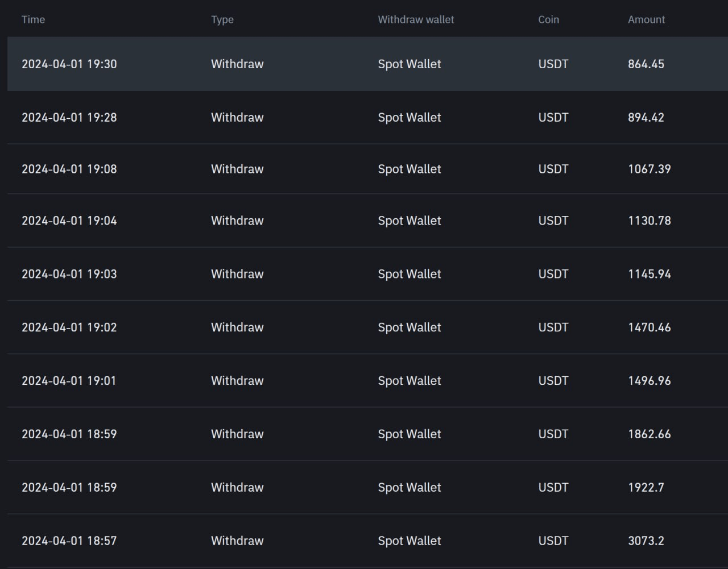Select the 2024-04-01 19:04 timestamp

69,221
